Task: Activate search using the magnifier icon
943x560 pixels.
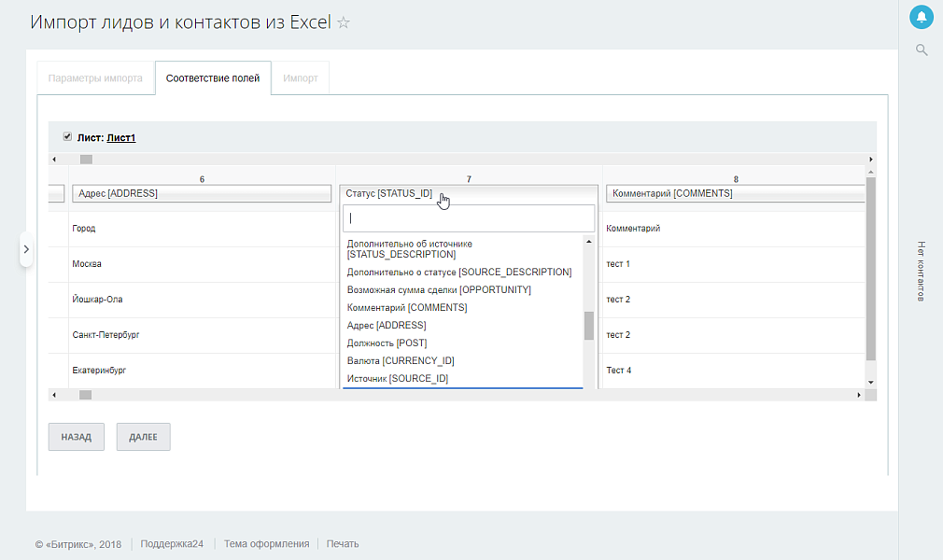Action: click(x=921, y=49)
